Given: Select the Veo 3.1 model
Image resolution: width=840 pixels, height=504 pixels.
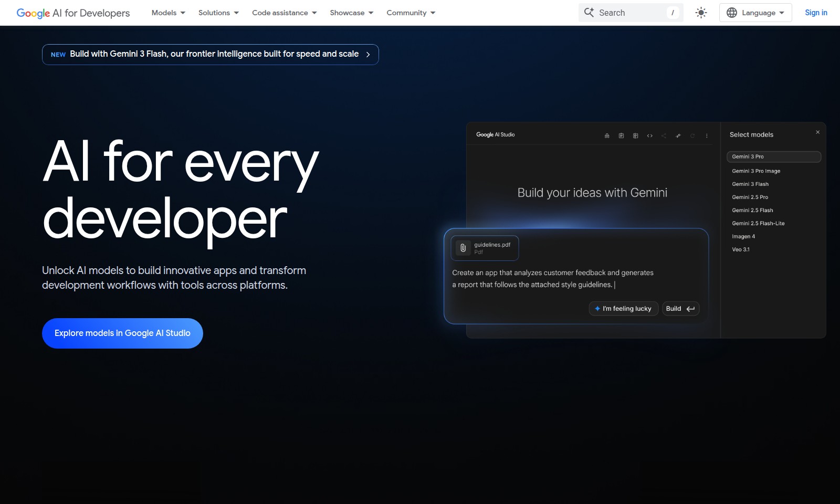Looking at the screenshot, I should 741,250.
